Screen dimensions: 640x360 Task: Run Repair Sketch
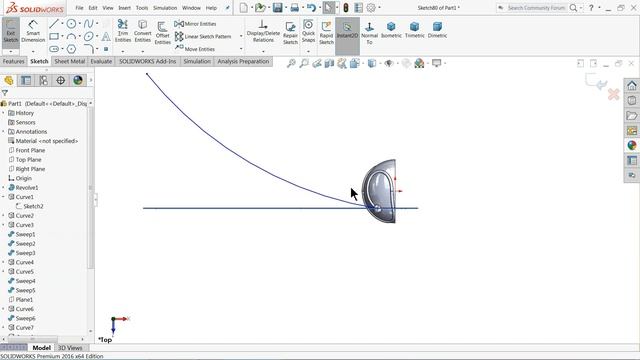(x=290, y=32)
